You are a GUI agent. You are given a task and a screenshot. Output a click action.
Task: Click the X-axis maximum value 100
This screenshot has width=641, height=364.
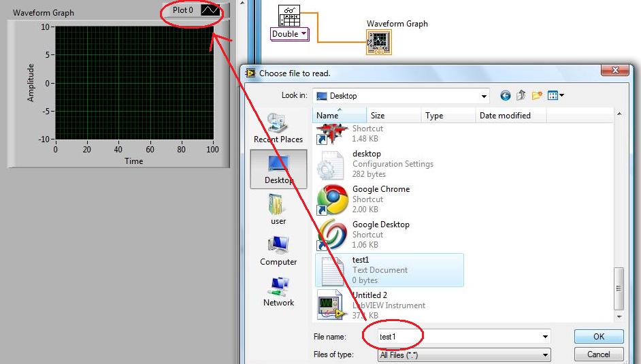212,150
